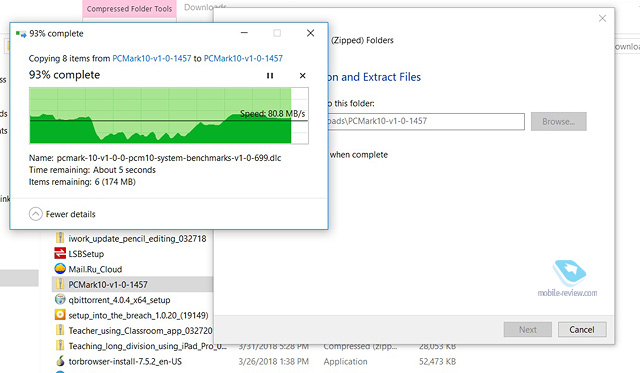Select the iwork_update_pencil_editing_032718 zip file icon
640x373 pixels.
tap(60, 238)
